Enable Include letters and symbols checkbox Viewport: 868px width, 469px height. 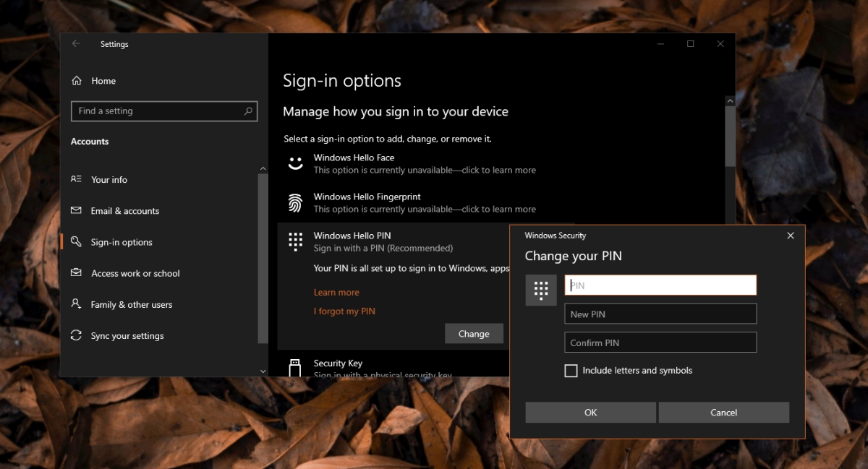coord(571,371)
